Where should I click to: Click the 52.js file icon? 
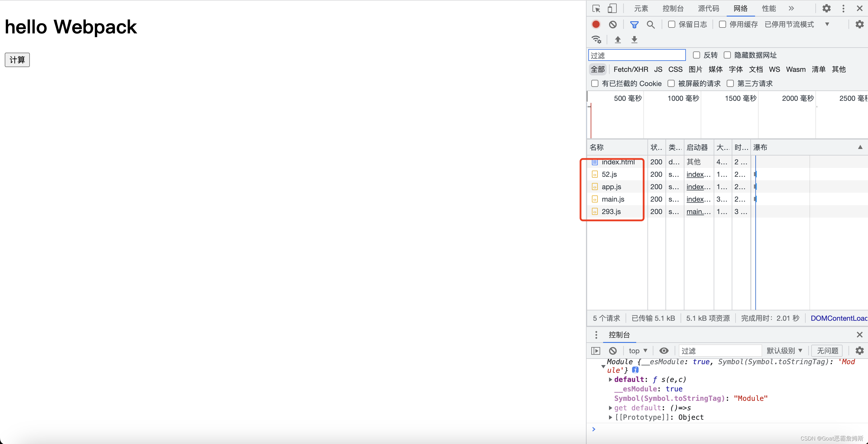(595, 174)
